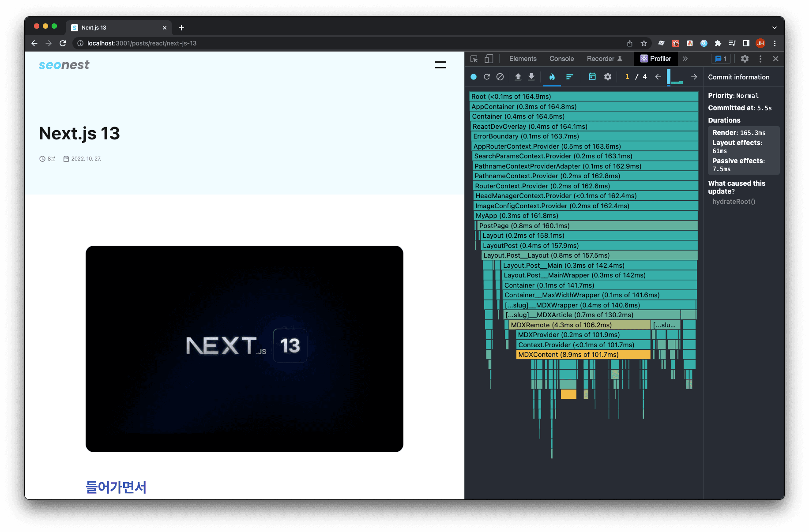Export the profile with the download icon
Viewport: 809px width, 532px height.
(x=531, y=77)
